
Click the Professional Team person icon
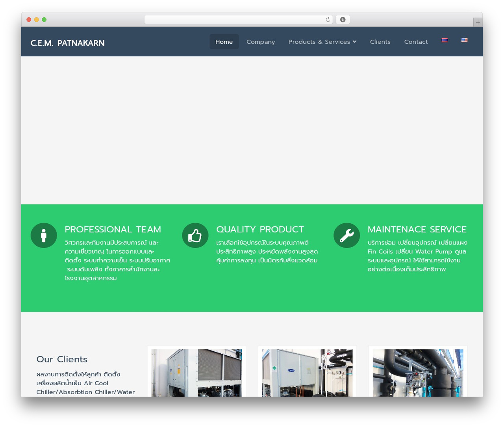coord(44,236)
